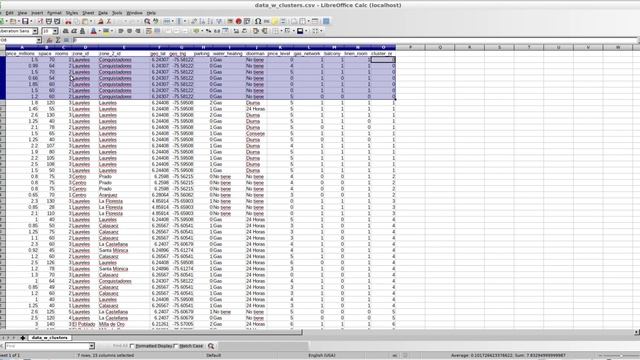Viewport: 640px width, 360px height.
Task: Enable the Match Case checkbox
Action: coord(176,346)
